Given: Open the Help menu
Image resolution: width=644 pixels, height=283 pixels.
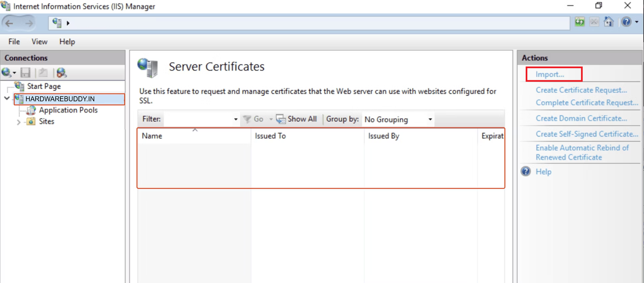Looking at the screenshot, I should [67, 42].
